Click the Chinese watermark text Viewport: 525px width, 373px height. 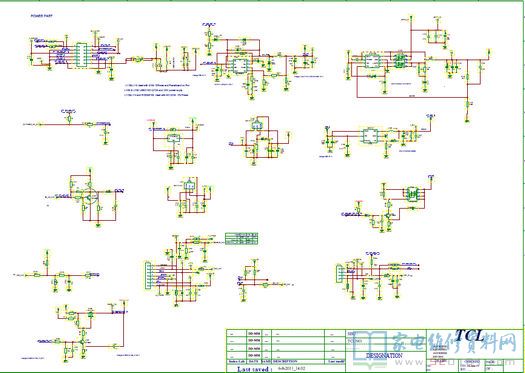click(455, 343)
